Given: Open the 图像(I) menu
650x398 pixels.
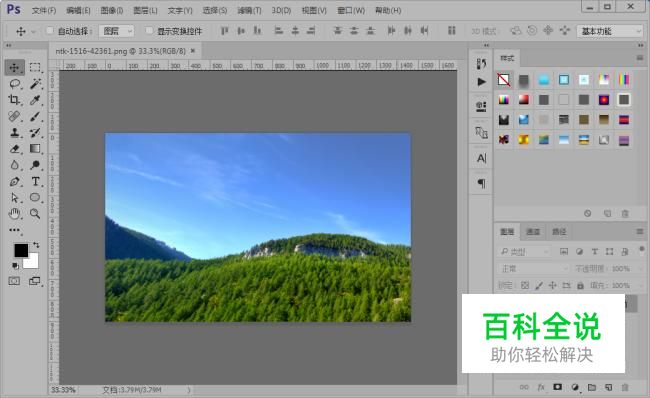Looking at the screenshot, I should (112, 10).
